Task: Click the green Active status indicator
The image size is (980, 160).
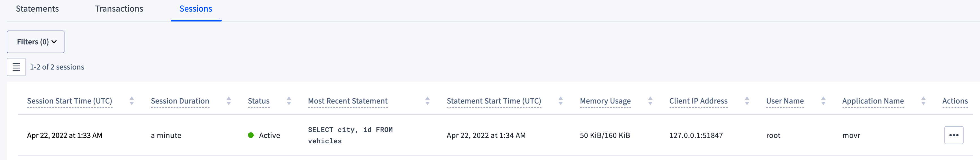Action: click(251, 135)
